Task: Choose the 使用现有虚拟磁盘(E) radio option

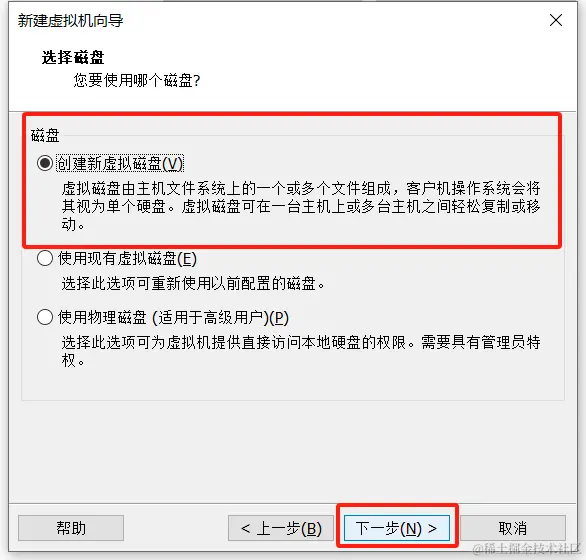Action: click(x=45, y=258)
